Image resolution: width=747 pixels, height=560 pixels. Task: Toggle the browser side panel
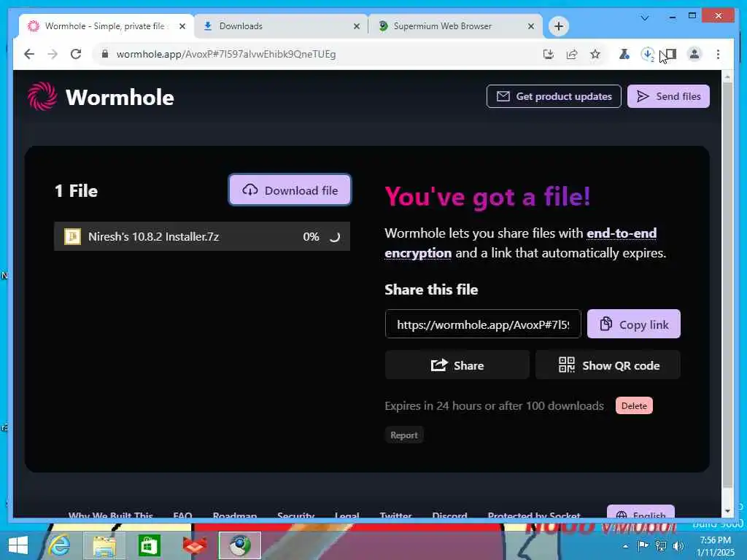tap(670, 54)
